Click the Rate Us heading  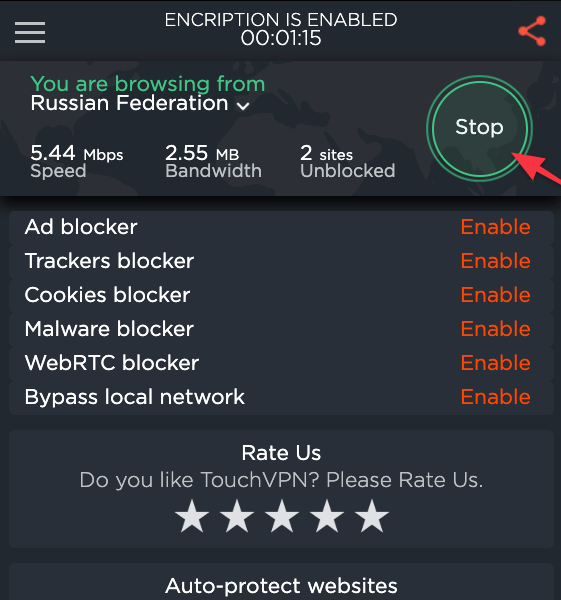281,453
